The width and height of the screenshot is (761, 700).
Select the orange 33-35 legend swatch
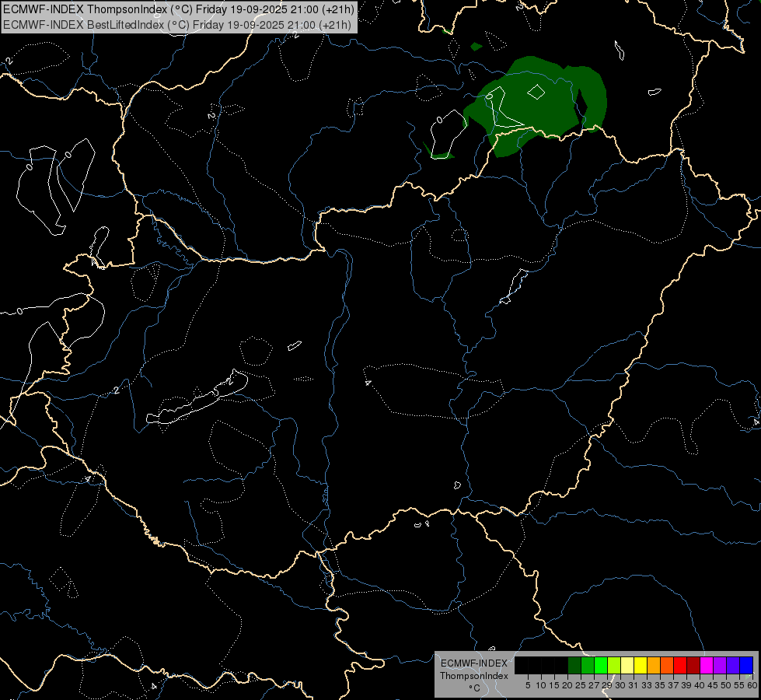tap(654, 665)
